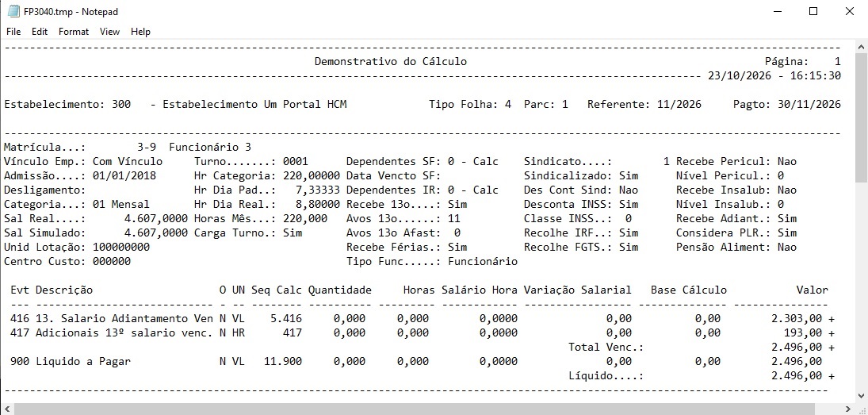Open the File menu
The image size is (868, 415).
click(x=13, y=32)
